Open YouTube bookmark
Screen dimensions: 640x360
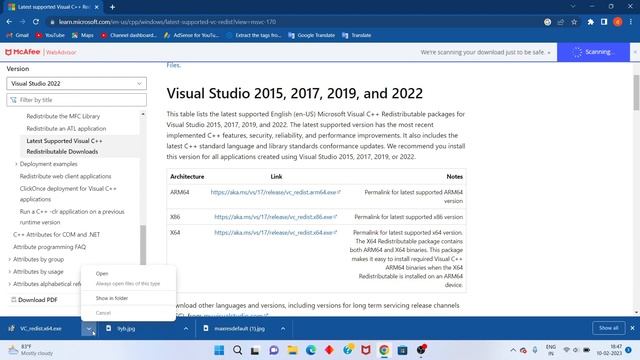[50, 36]
